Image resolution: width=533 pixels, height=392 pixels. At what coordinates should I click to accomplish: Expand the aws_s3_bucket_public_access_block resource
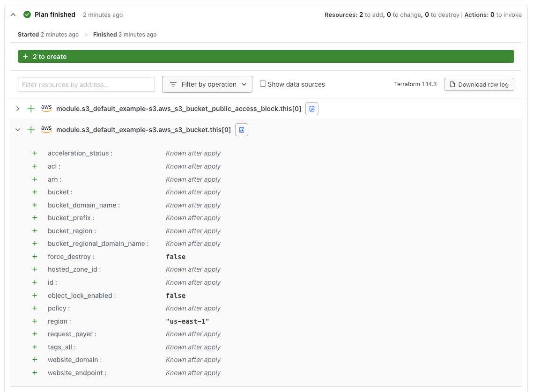pyautogui.click(x=17, y=108)
